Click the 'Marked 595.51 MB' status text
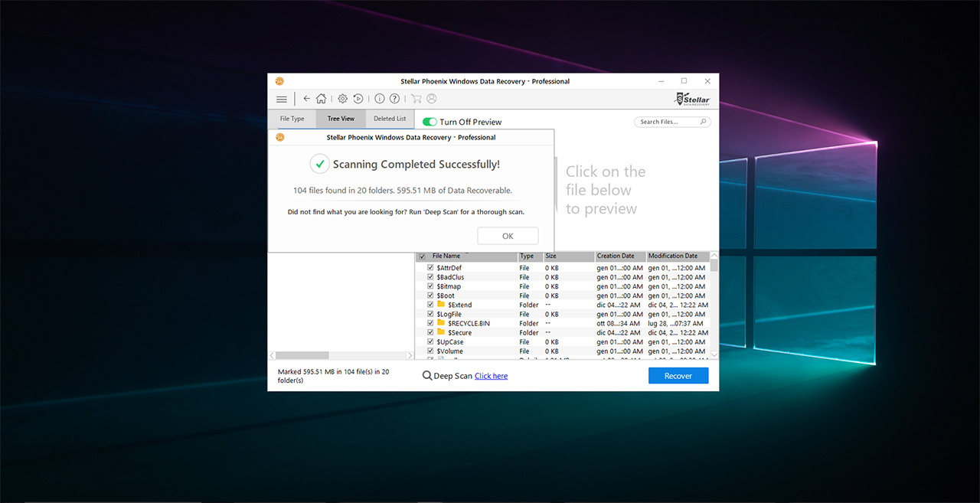Image resolution: width=980 pixels, height=503 pixels. (x=333, y=376)
